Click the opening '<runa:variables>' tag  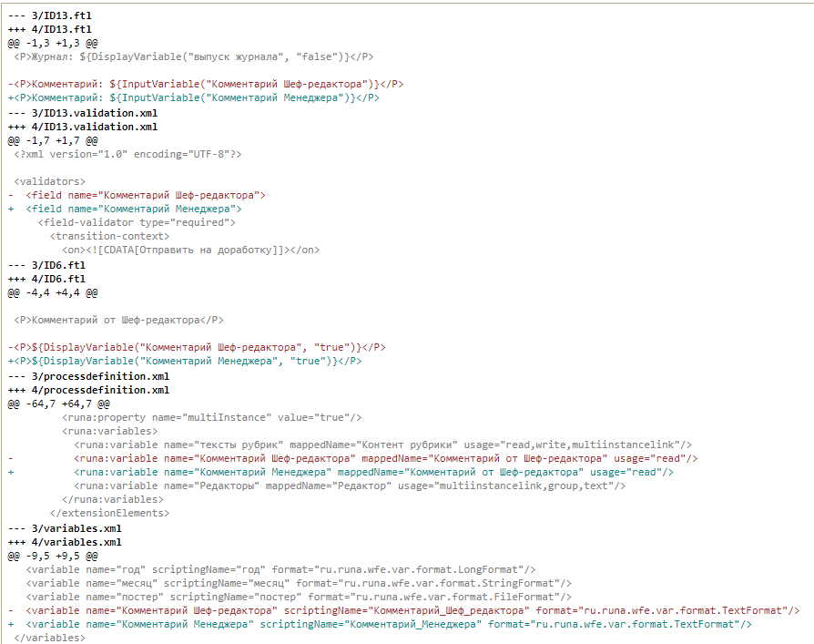tap(109, 431)
